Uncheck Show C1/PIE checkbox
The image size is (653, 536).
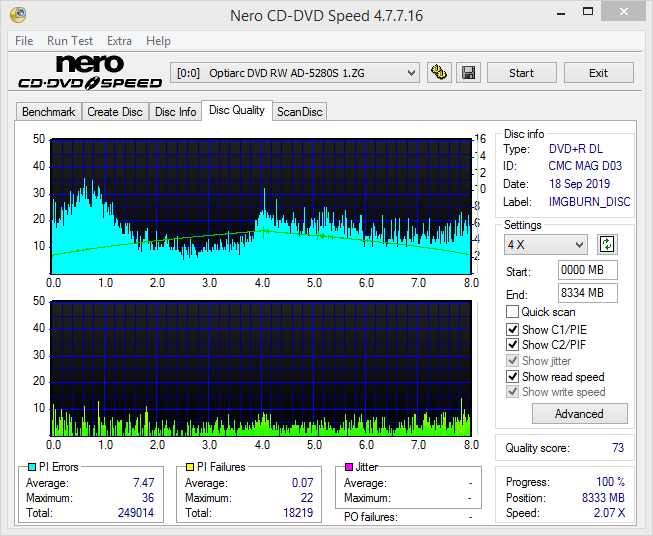[512, 329]
